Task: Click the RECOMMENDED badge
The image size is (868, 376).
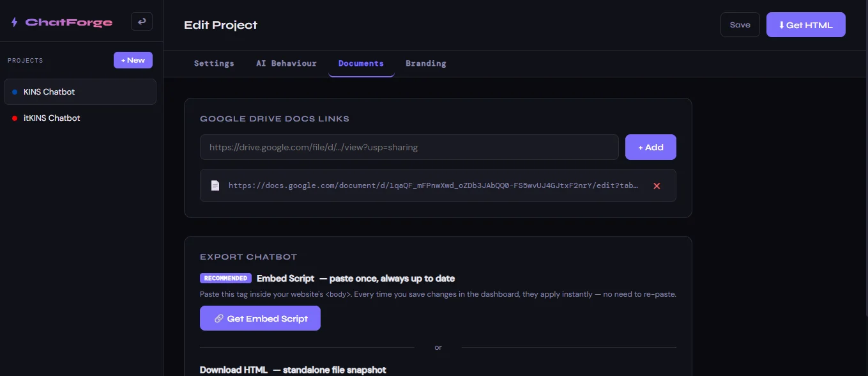Action: (x=225, y=279)
